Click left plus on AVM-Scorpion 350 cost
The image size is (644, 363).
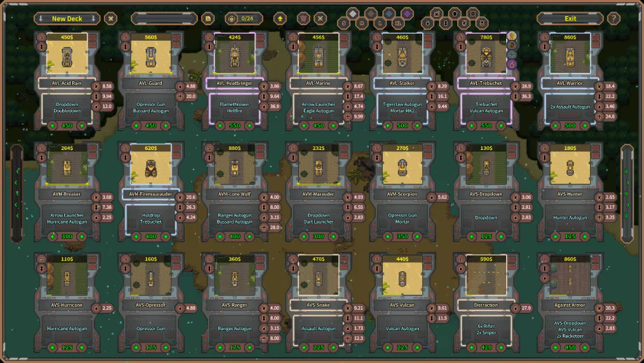(387, 236)
